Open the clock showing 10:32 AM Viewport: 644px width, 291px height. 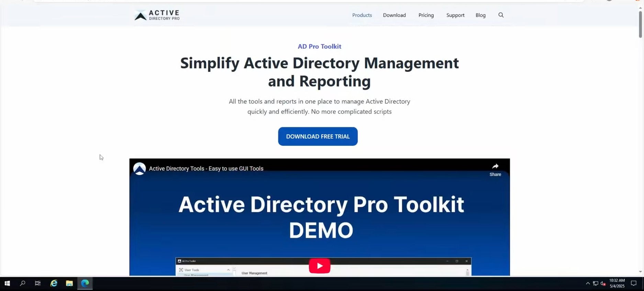617,283
